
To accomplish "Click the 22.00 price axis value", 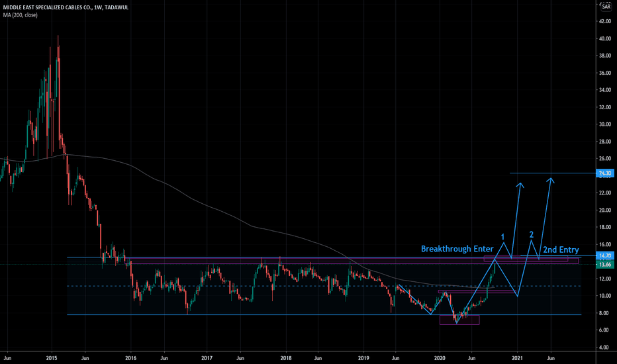I will pyautogui.click(x=605, y=193).
